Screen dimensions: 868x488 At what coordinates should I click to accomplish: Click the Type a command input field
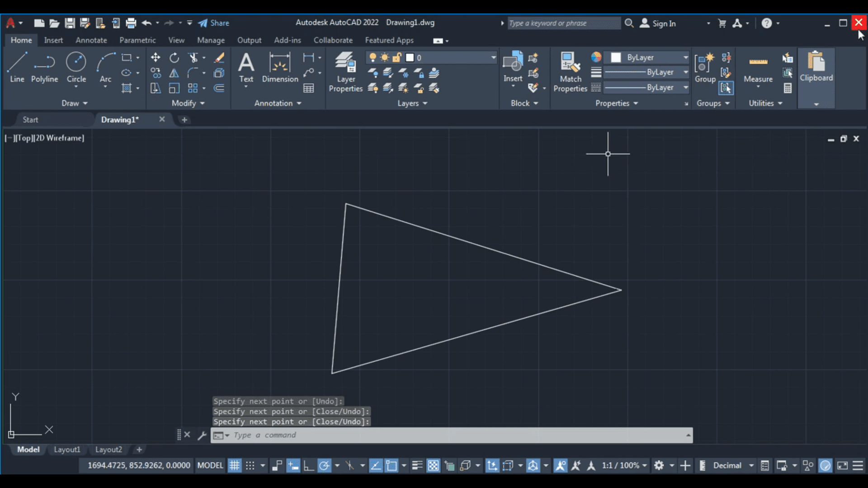[x=452, y=435]
